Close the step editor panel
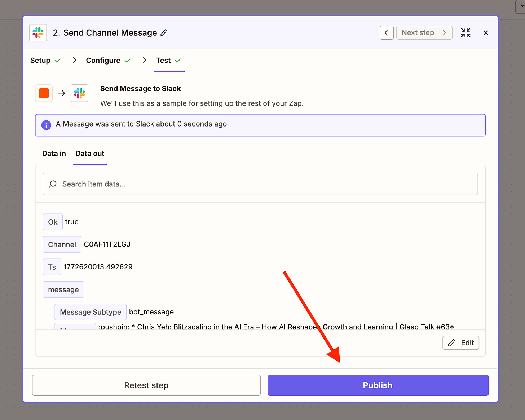Image resolution: width=525 pixels, height=420 pixels. coord(486,33)
